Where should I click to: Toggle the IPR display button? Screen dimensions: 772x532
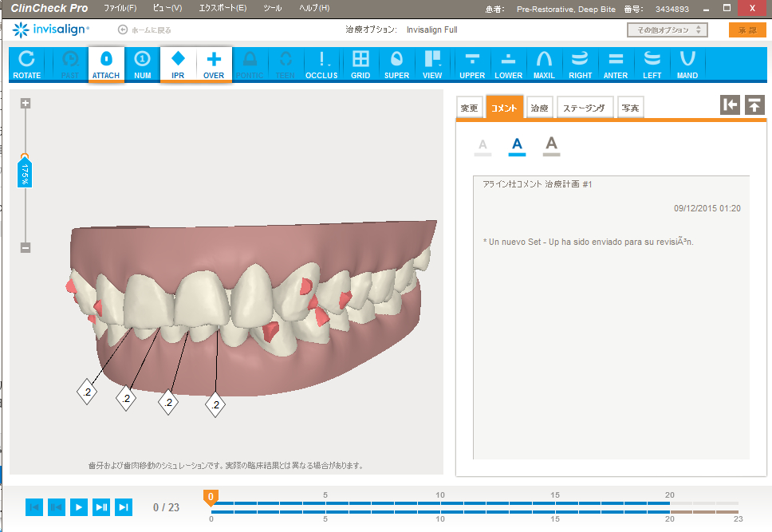(x=178, y=65)
